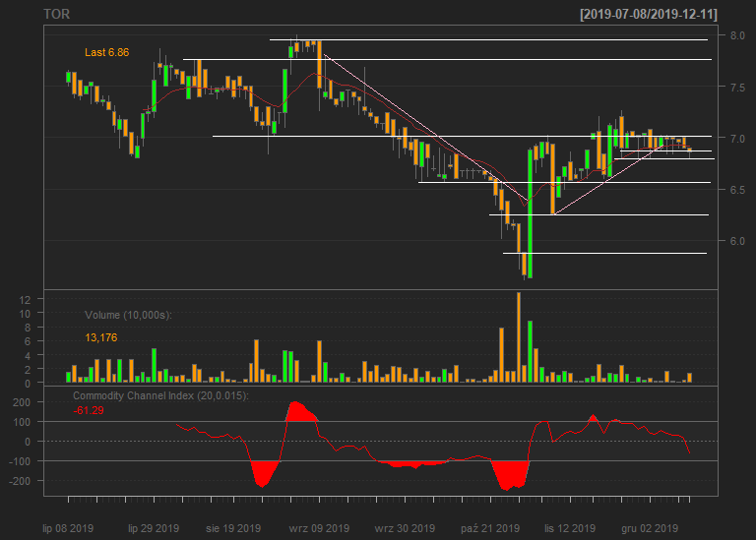
Task: Click the 7.0 price axis label
Action: 737,139
